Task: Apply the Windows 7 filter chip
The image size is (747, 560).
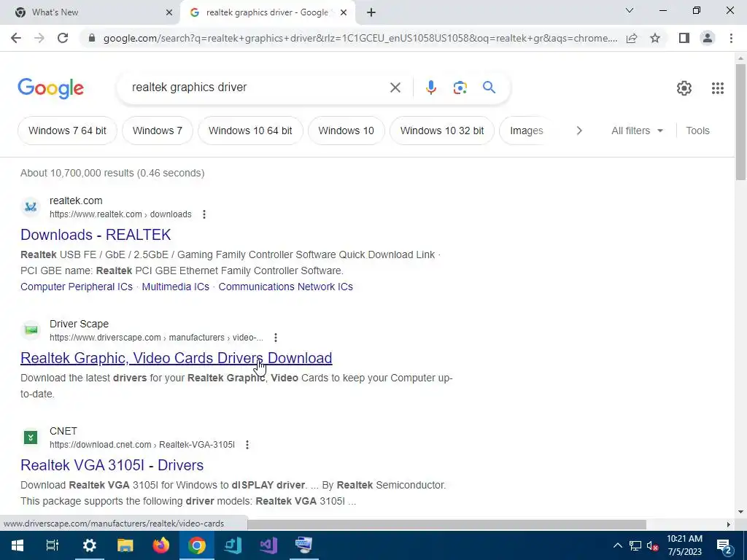Action: click(158, 131)
